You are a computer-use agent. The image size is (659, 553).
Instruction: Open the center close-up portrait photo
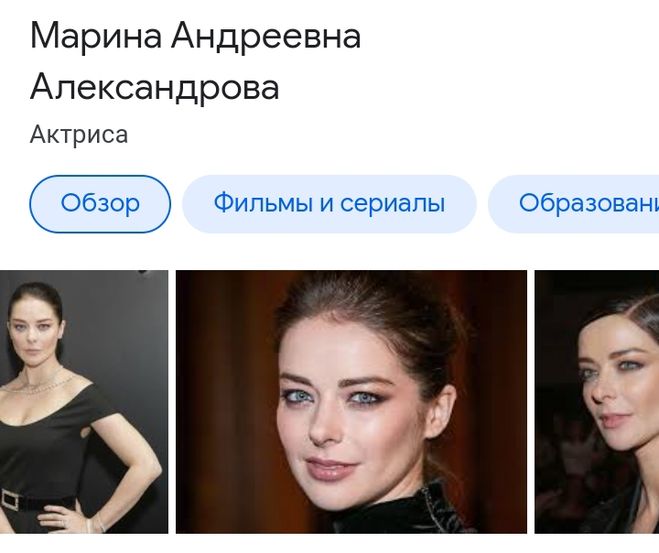point(351,402)
